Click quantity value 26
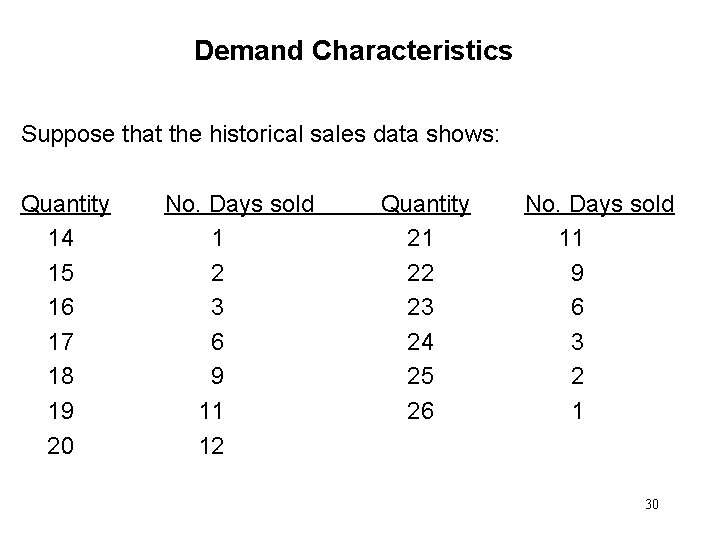The image size is (720, 540). coord(421,411)
